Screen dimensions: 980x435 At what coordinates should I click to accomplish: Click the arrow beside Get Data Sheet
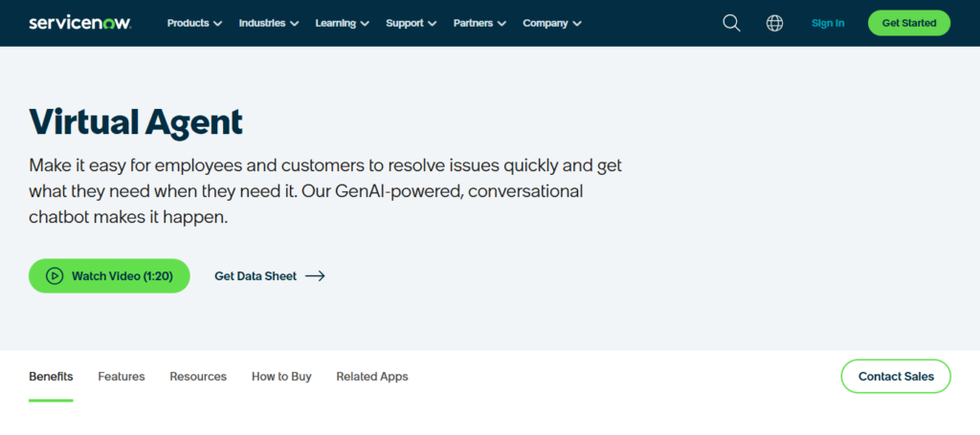(315, 276)
